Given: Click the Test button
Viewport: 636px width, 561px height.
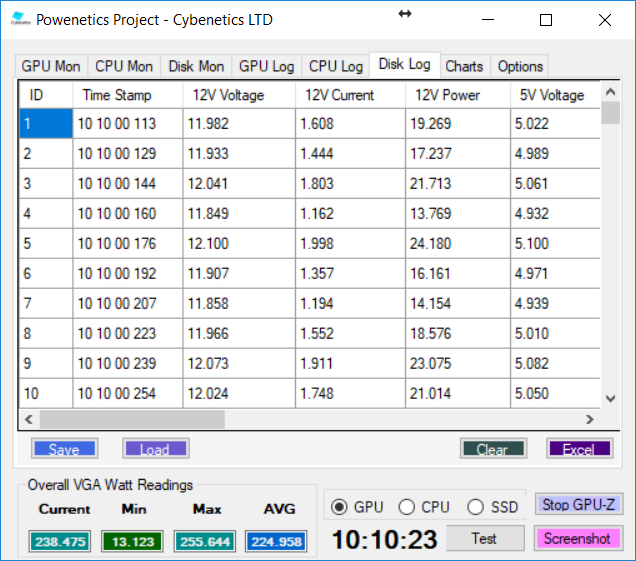Looking at the screenshot, I should point(485,538).
